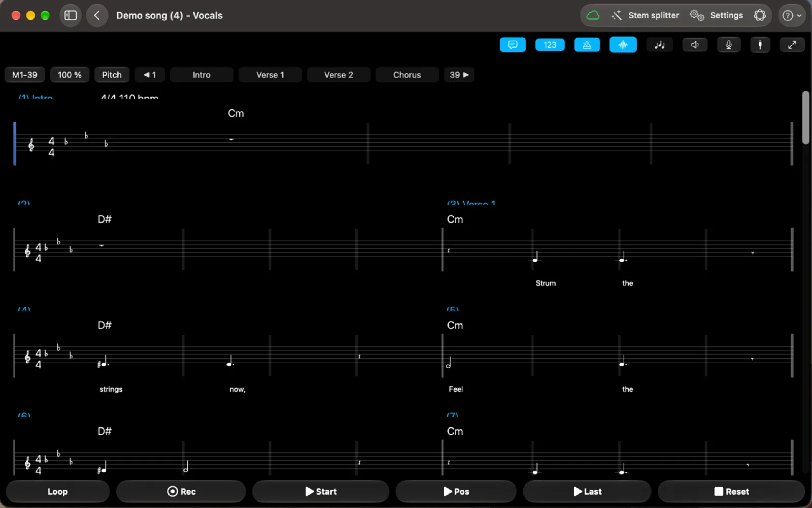Play from last position with Last
This screenshot has width=812, height=508.
point(587,491)
